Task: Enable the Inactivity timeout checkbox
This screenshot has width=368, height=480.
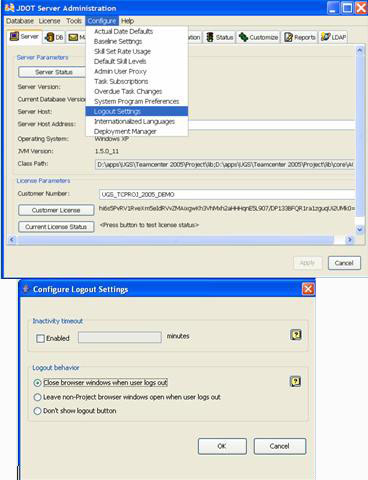Action: 40,338
